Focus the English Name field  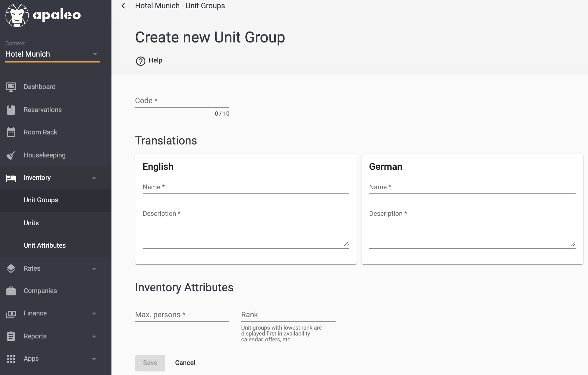[x=246, y=187]
